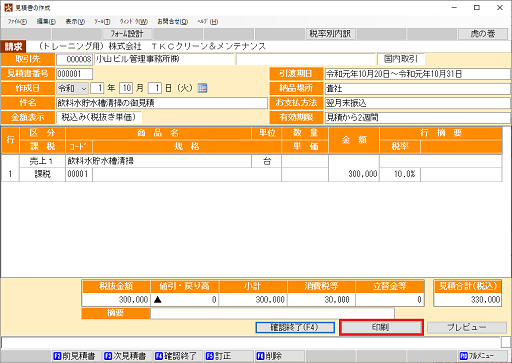Image resolution: width=512 pixels, height=363 pixels.
Task: Click the bottom bar 確認終了 function key
Action: pos(178,356)
